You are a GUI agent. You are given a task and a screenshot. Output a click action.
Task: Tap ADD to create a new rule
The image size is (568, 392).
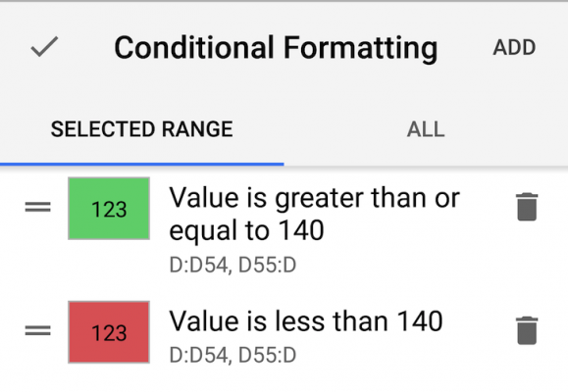514,47
